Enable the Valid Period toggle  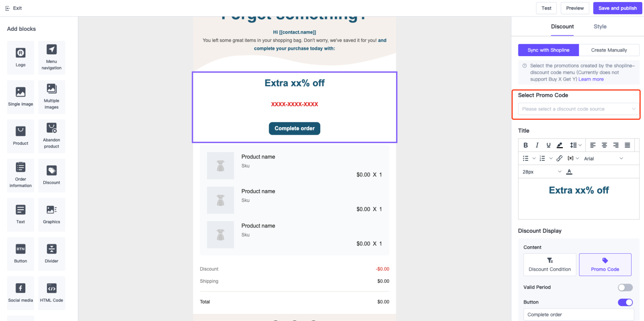625,287
